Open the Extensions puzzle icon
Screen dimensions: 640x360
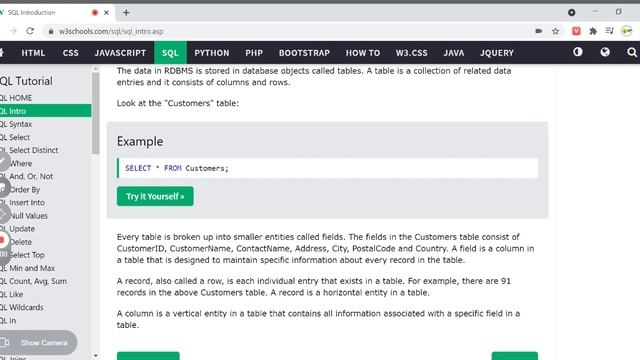(593, 31)
